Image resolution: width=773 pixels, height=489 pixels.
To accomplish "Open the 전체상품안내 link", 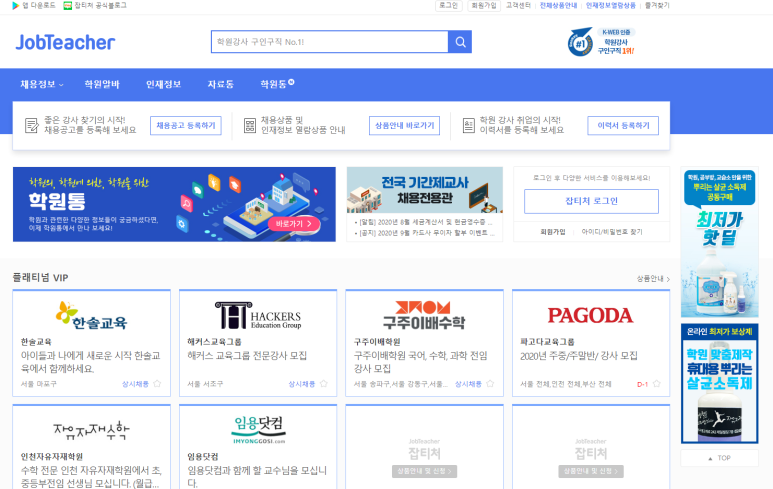I will tap(558, 5).
